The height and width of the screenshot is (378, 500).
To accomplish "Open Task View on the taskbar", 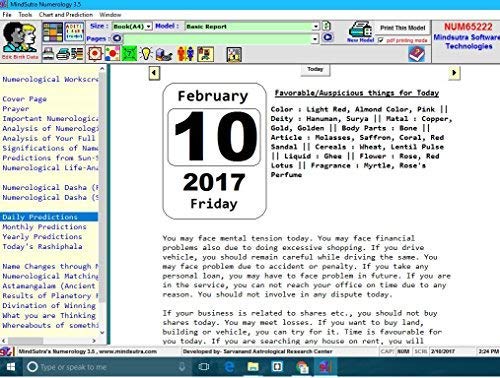I will tap(204, 367).
